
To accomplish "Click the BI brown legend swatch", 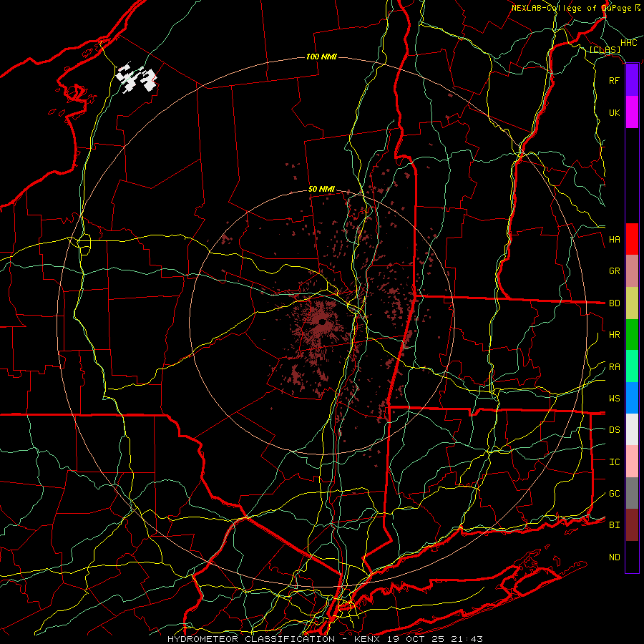I will (632, 525).
